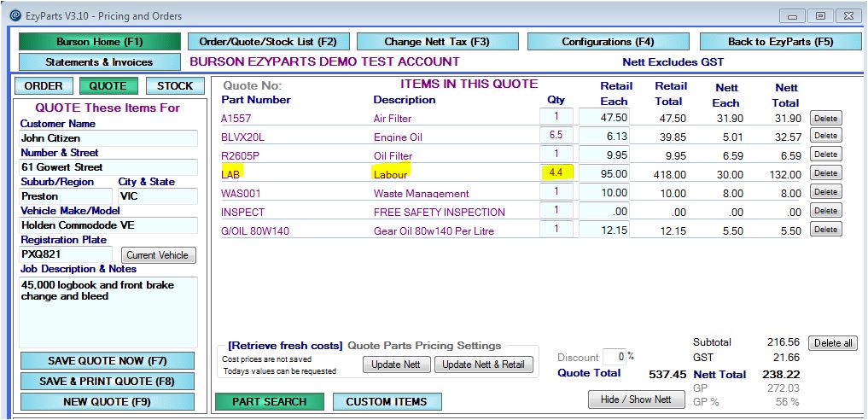The height and width of the screenshot is (420, 868).
Task: Click the City & State field VIC
Action: [x=157, y=195]
